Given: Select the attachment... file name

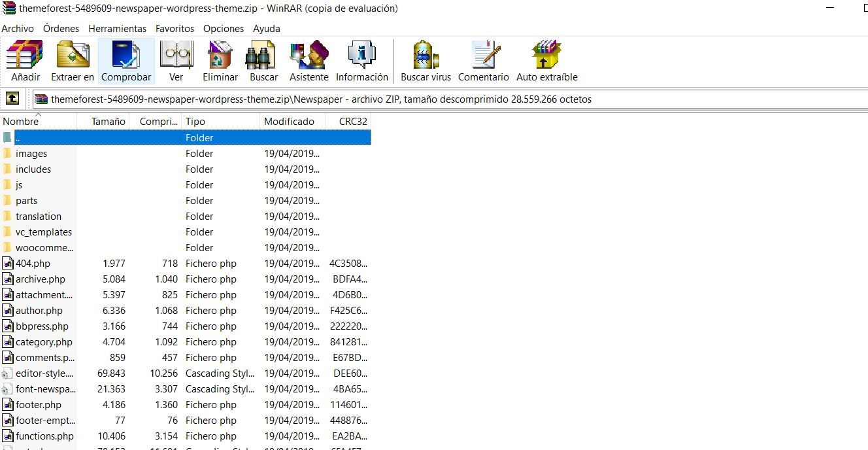Looking at the screenshot, I should [x=44, y=295].
